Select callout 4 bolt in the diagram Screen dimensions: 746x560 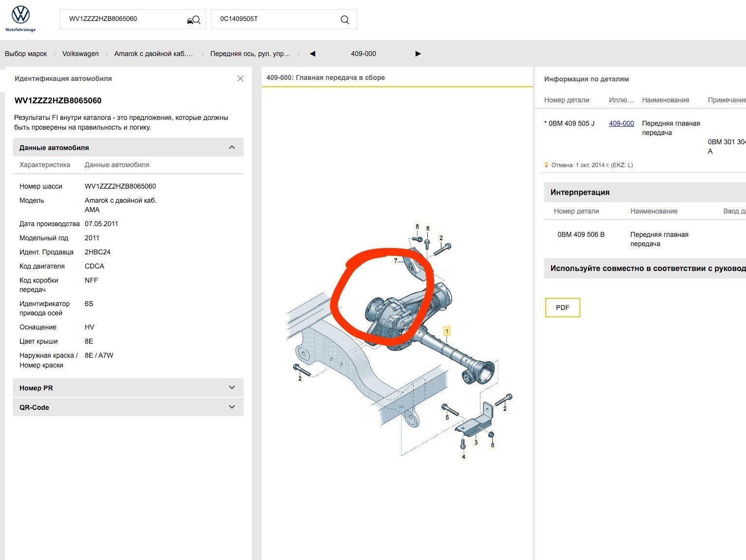pos(463,457)
